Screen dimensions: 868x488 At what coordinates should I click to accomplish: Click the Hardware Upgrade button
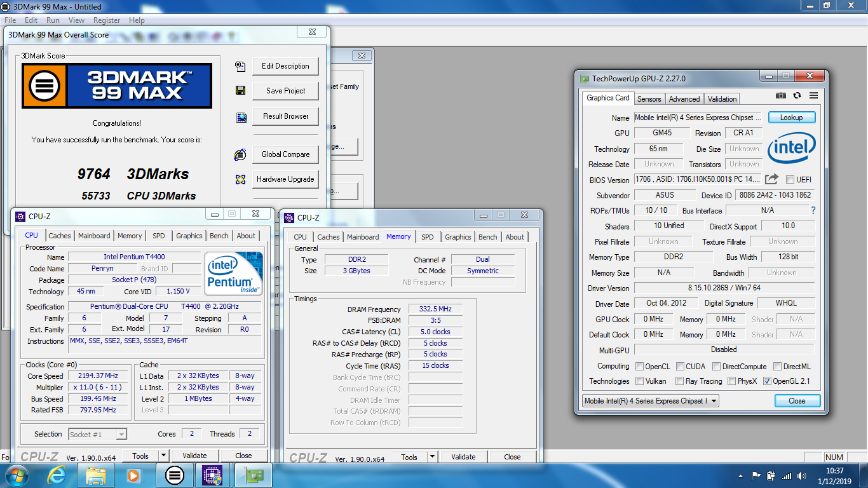pos(285,179)
